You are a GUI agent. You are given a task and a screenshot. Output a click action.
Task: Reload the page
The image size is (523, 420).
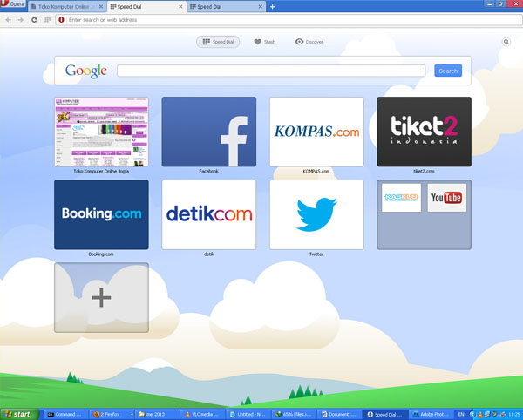pos(34,20)
